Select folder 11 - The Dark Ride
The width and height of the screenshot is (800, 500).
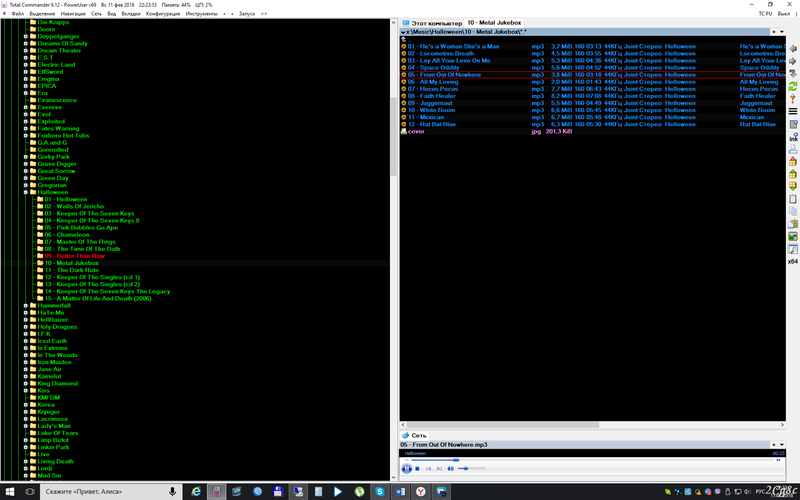(x=71, y=270)
